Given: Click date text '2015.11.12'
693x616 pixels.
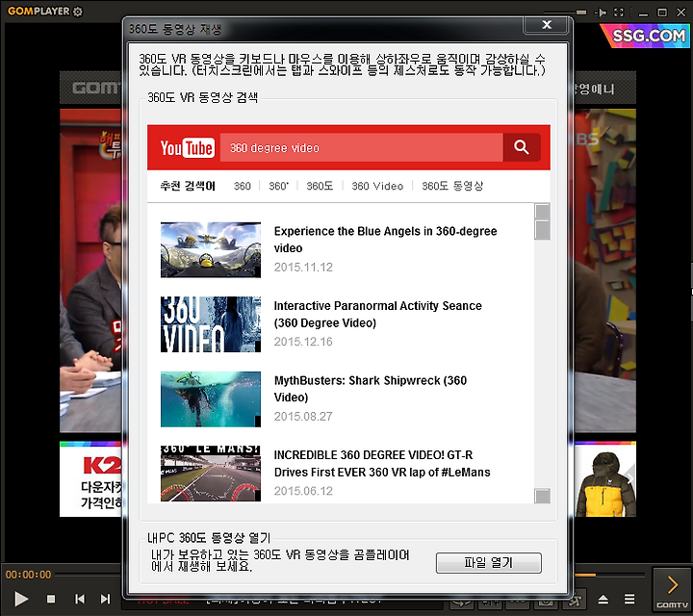Looking at the screenshot, I should point(303,267).
